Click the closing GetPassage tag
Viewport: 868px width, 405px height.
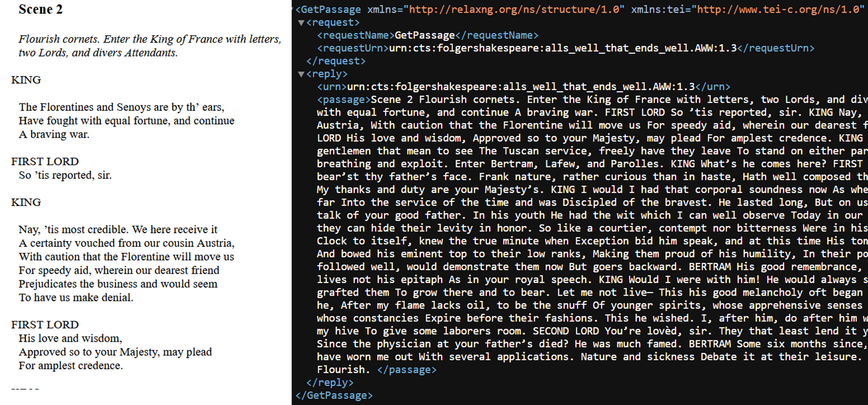pos(334,396)
